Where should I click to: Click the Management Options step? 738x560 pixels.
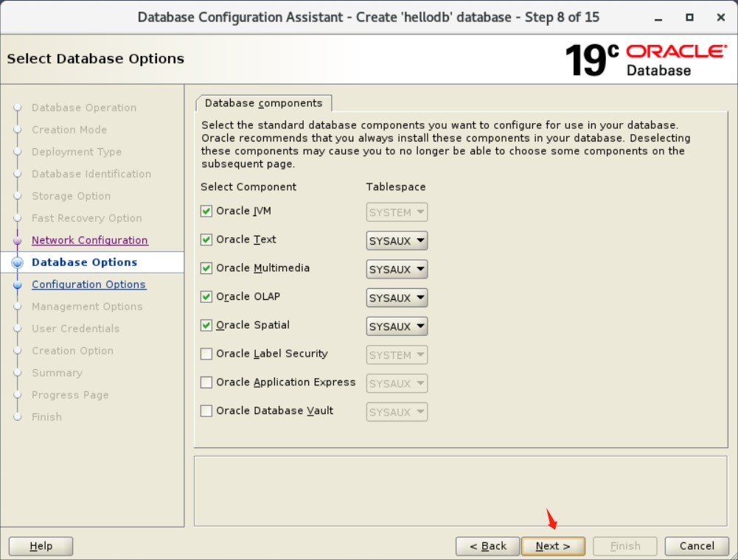(x=87, y=307)
